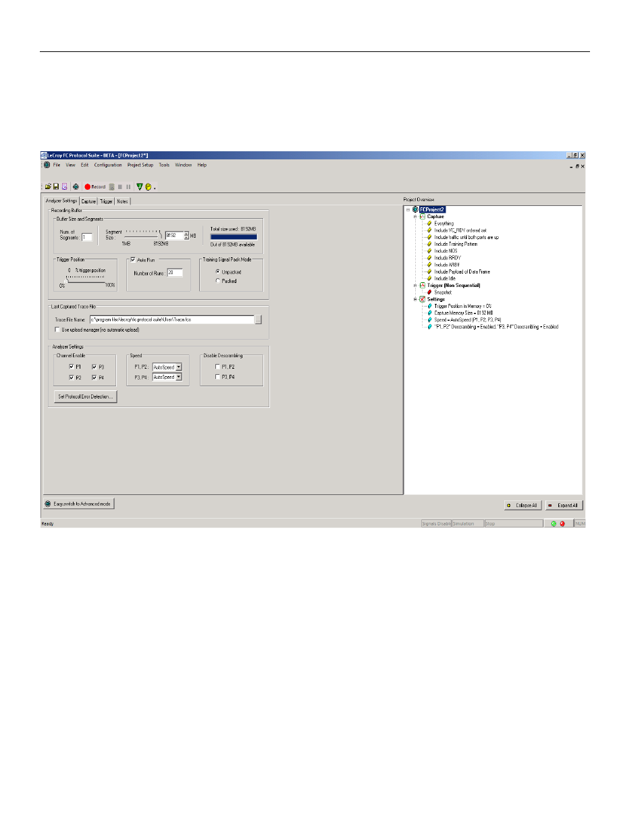Click the Num. of Segments input field

pos(87,237)
